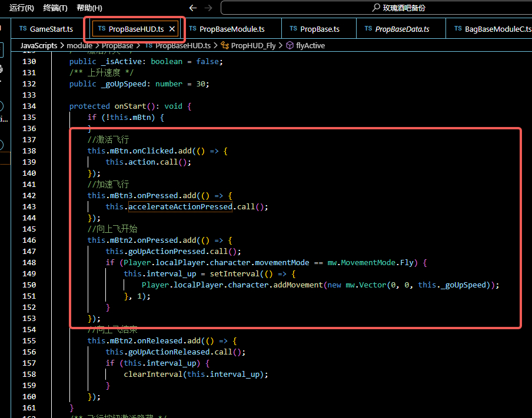Click the //向上飞开始 comment
Screen dimensions: 532x418
pyautogui.click(x=112, y=229)
